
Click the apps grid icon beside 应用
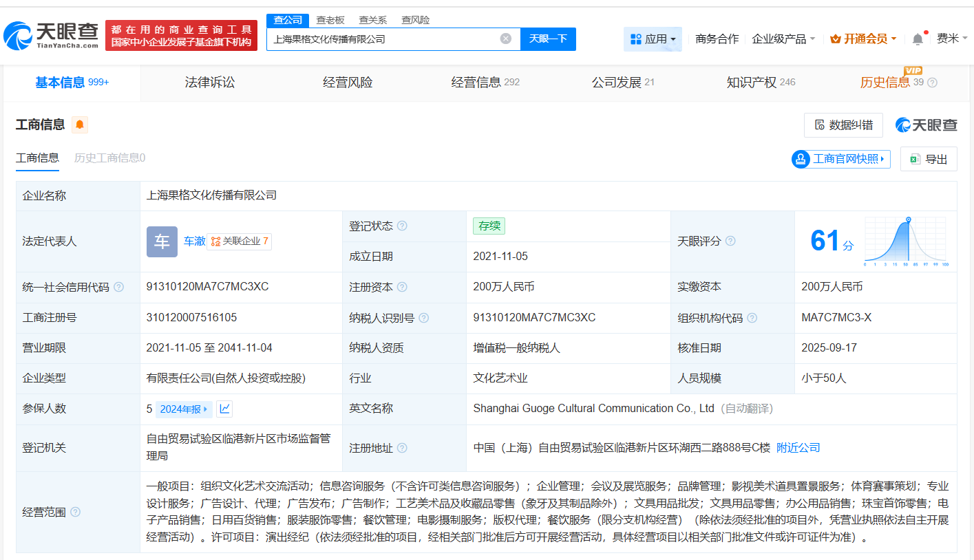[x=635, y=39]
